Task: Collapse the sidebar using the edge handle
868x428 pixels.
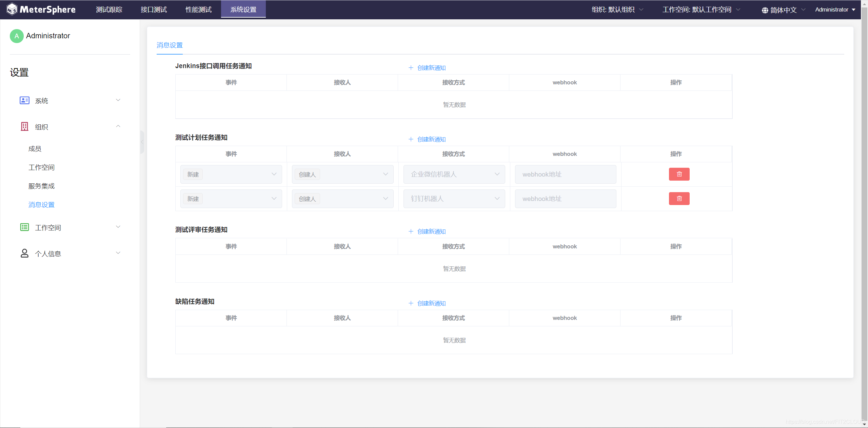Action: [142, 142]
